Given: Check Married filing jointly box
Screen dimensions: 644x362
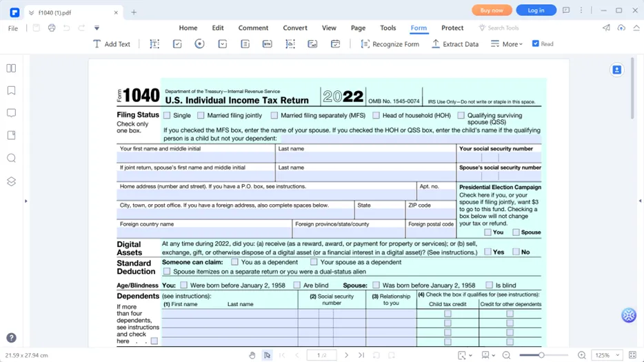Looking at the screenshot, I should click(x=201, y=115).
